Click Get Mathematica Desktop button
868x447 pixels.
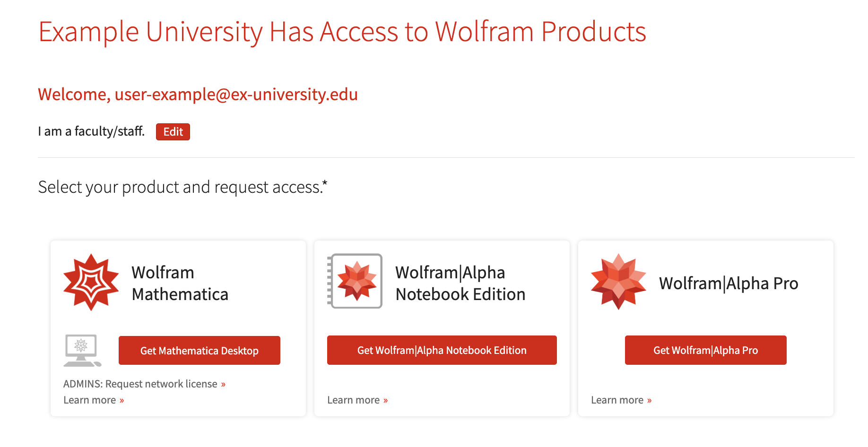click(x=199, y=351)
